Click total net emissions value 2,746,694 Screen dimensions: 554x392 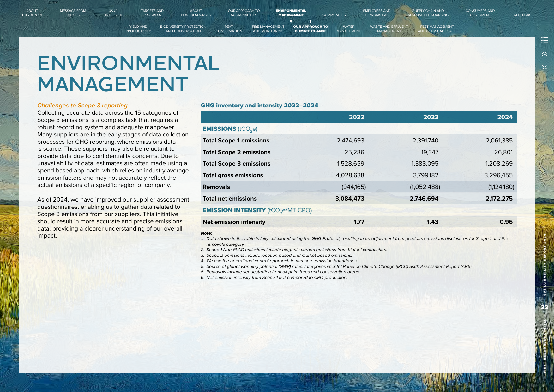coord(424,199)
